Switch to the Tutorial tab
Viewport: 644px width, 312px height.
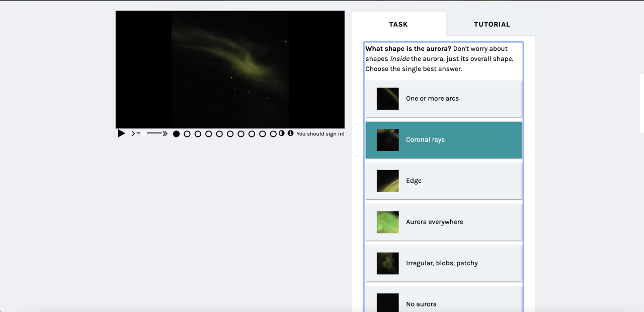(492, 24)
